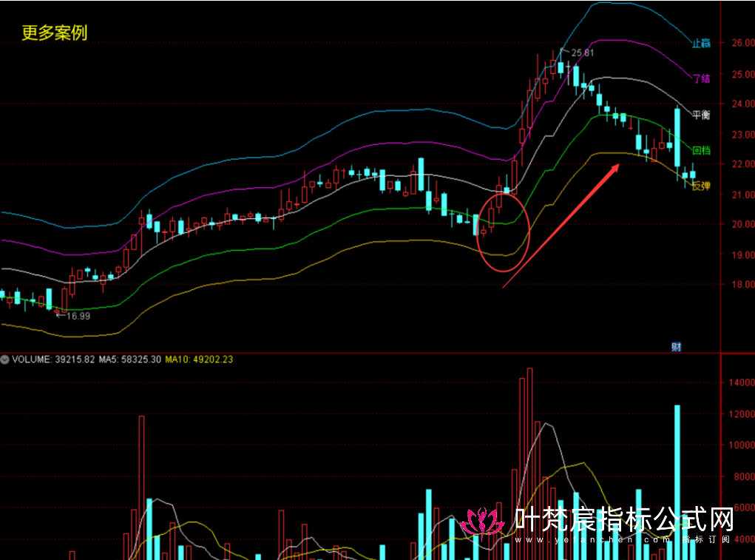Screen dimensions: 755x560
Task: Click the 25.00 price axis label
Action: tap(743, 74)
